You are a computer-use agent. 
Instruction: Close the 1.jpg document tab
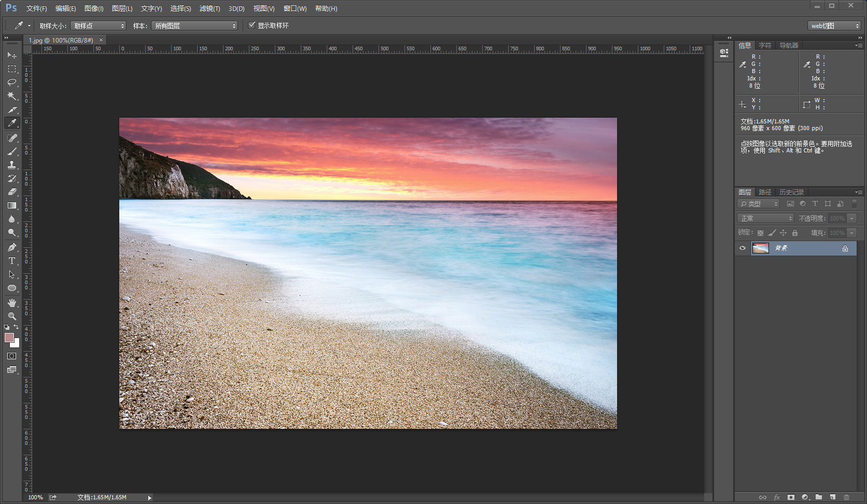click(101, 40)
